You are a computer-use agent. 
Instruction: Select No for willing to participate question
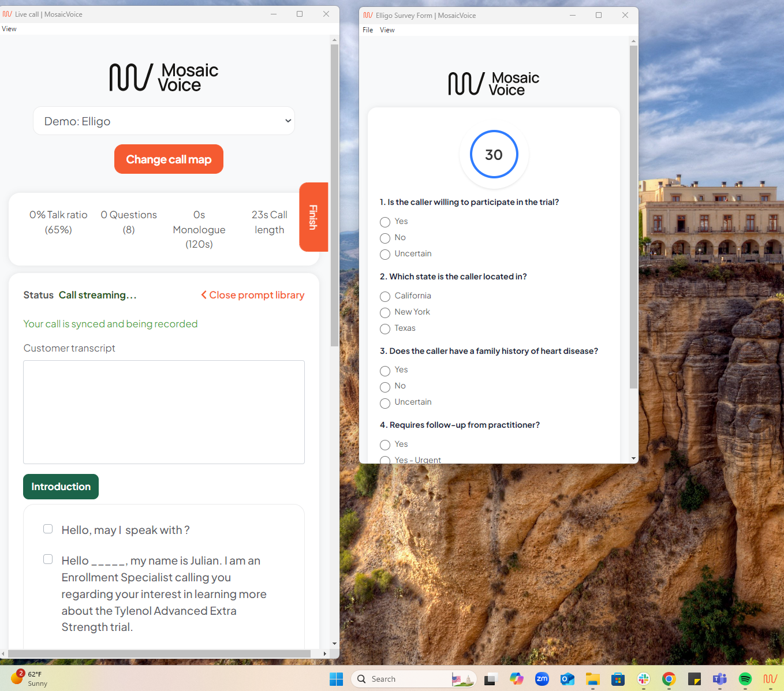tap(385, 238)
